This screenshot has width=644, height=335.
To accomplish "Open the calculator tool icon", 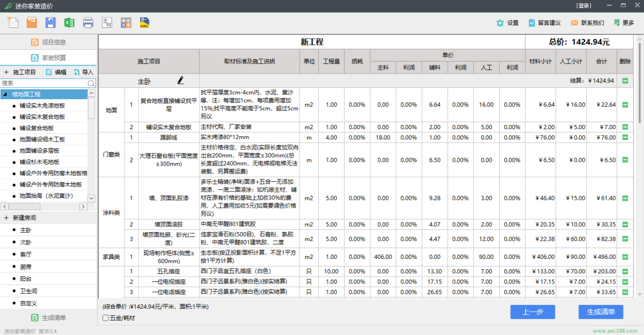I will click(126, 23).
